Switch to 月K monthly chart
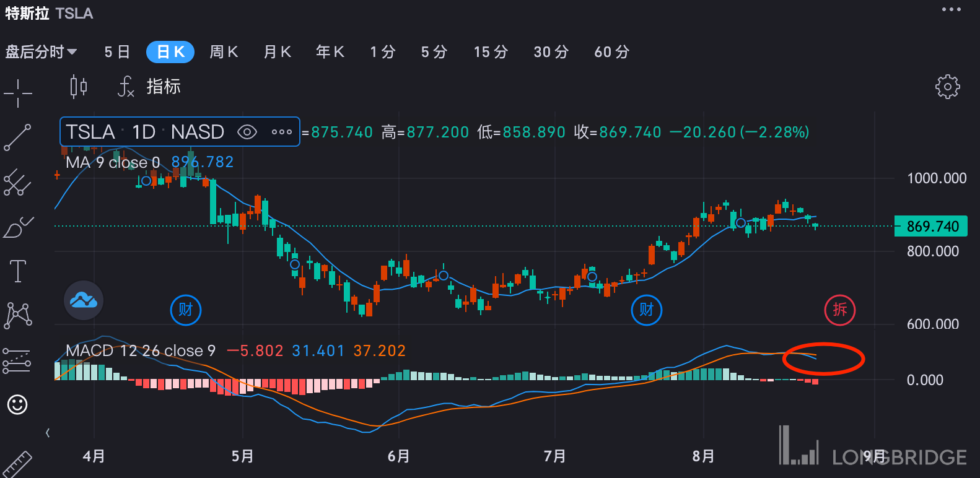This screenshot has height=478, width=980. [x=277, y=52]
